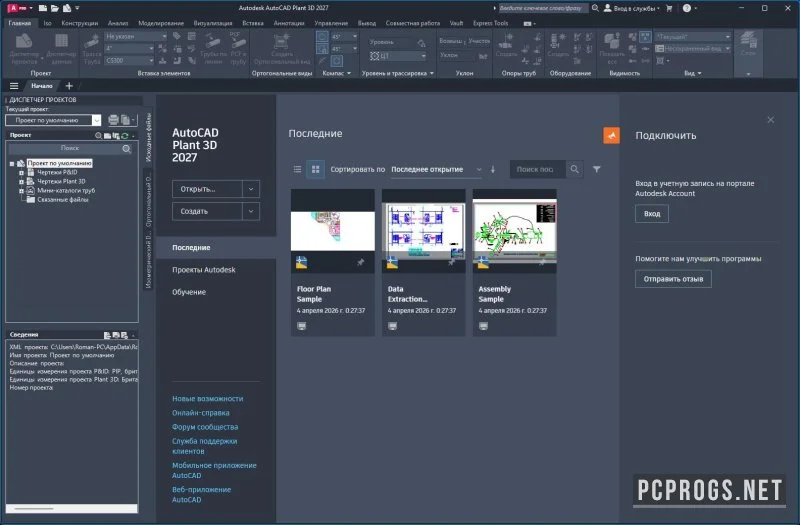Select Обучение in the start sidebar
Viewport: 800px width, 525px height.
click(189, 292)
